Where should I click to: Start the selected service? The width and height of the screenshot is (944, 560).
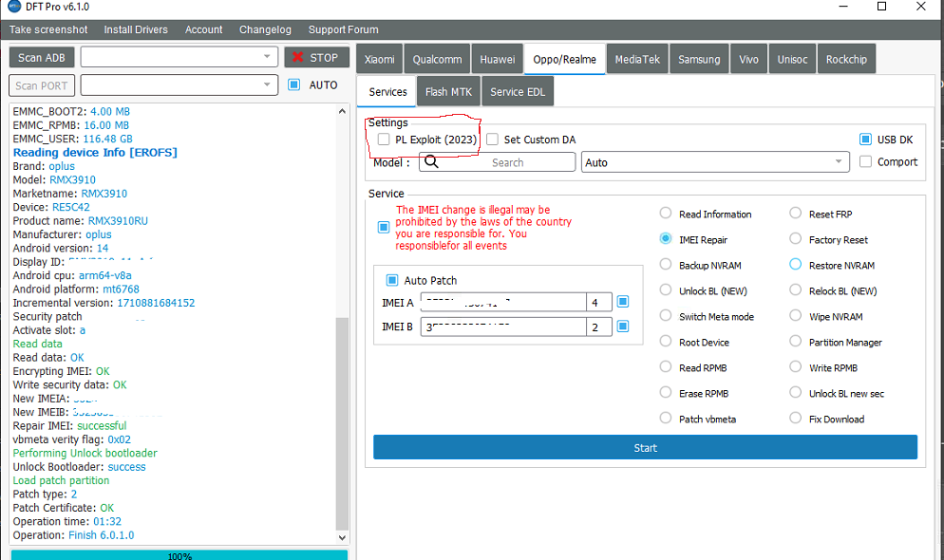tap(646, 447)
